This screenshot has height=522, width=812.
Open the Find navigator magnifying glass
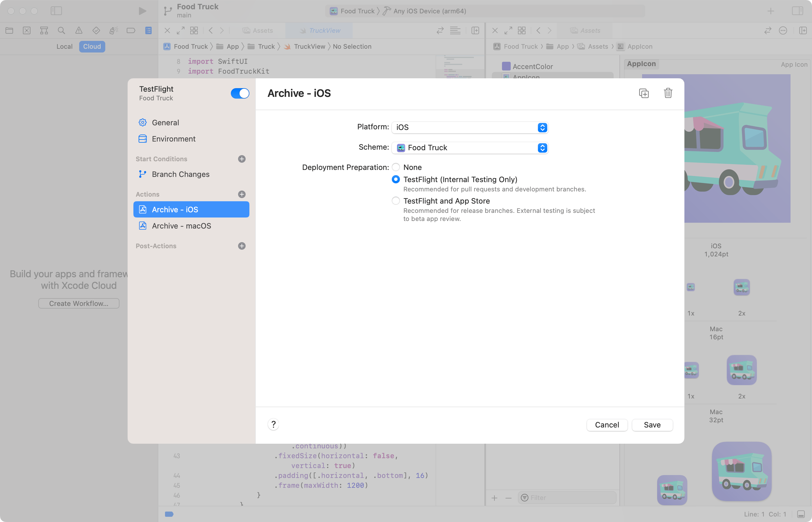pos(61,30)
